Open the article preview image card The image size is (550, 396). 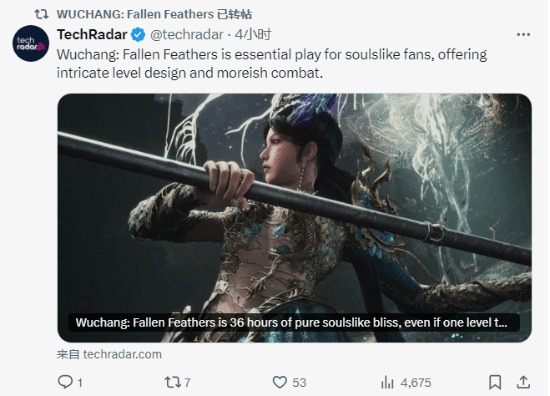coord(295,218)
